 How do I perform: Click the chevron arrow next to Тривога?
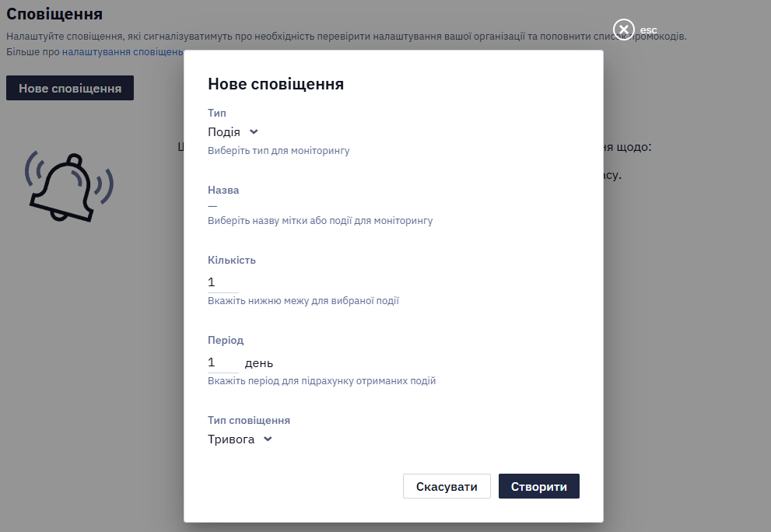(x=268, y=439)
